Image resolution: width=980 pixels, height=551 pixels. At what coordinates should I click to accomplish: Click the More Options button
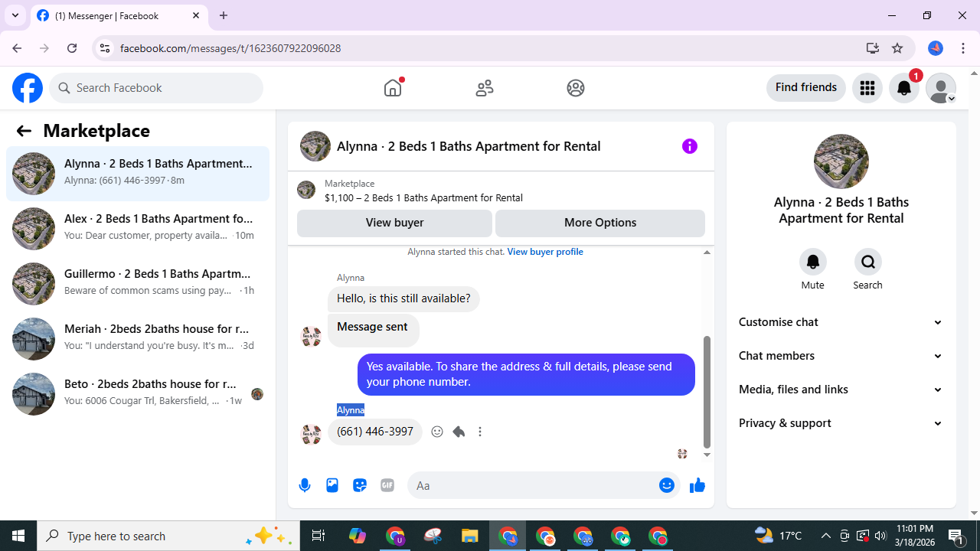tap(600, 223)
